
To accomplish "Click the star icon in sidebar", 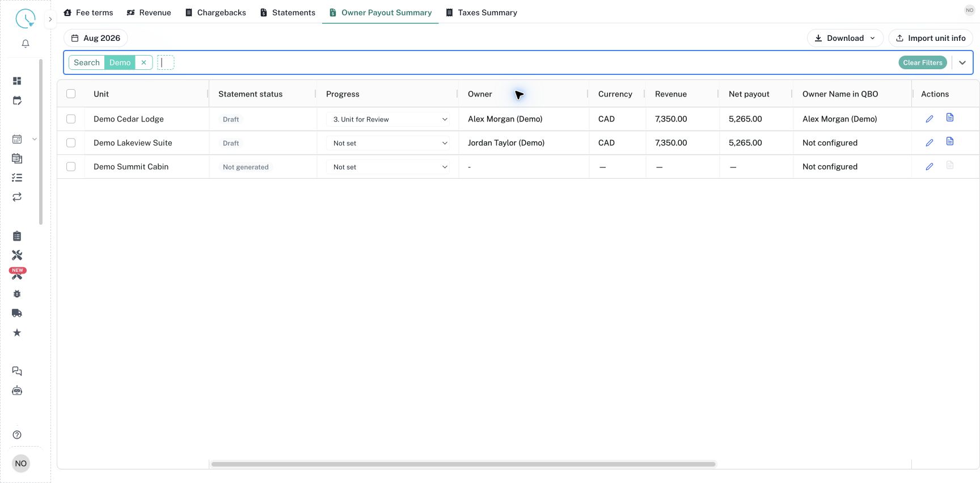I will [17, 333].
